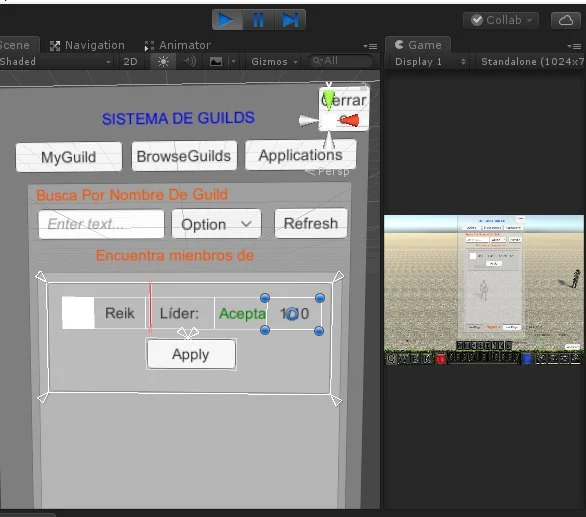The width and height of the screenshot is (586, 517).
Task: Click the Cerrar button in the scene
Action: point(344,109)
